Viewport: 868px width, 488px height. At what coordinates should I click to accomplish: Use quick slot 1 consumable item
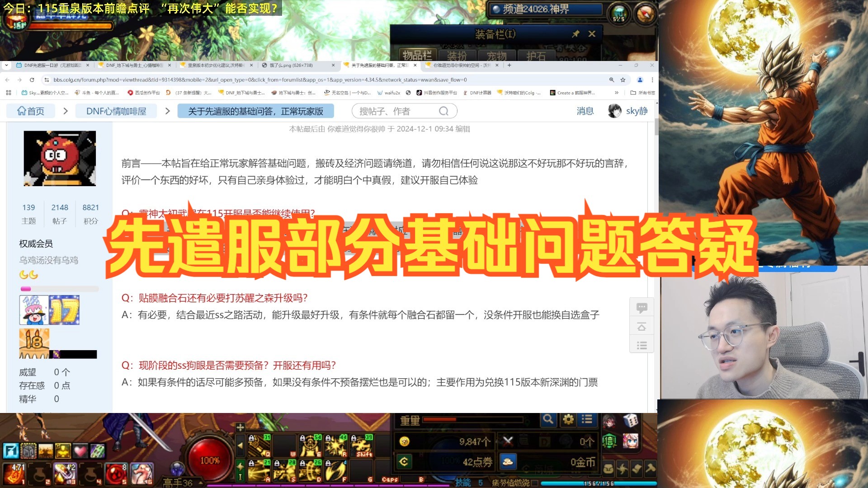(14, 474)
